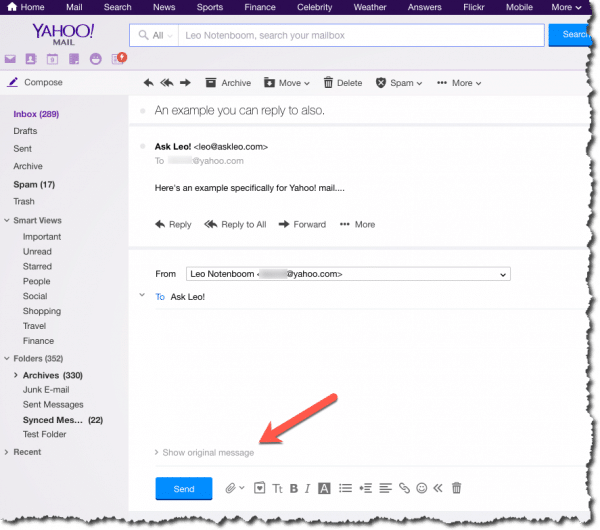Insert an emoticon in the reply
Screen dimensions: 600x530
[x=421, y=488]
